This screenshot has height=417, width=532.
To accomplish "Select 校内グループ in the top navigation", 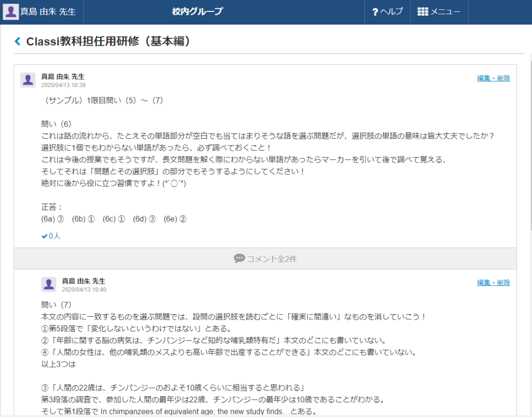I will pyautogui.click(x=197, y=12).
